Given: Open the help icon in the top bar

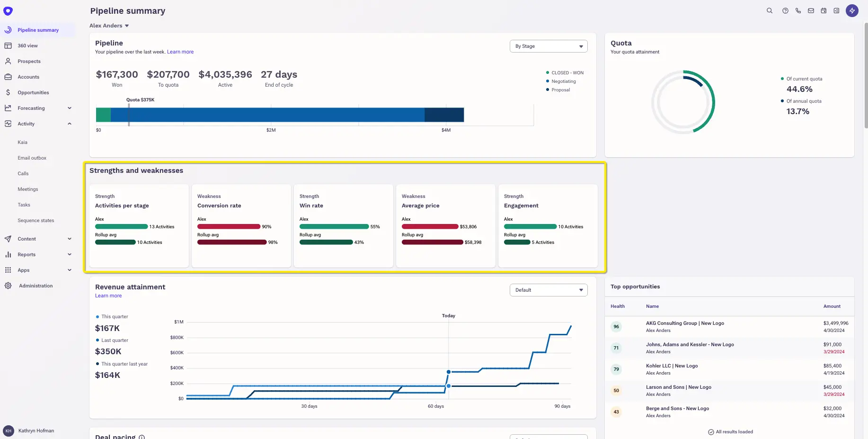Looking at the screenshot, I should tap(785, 10).
